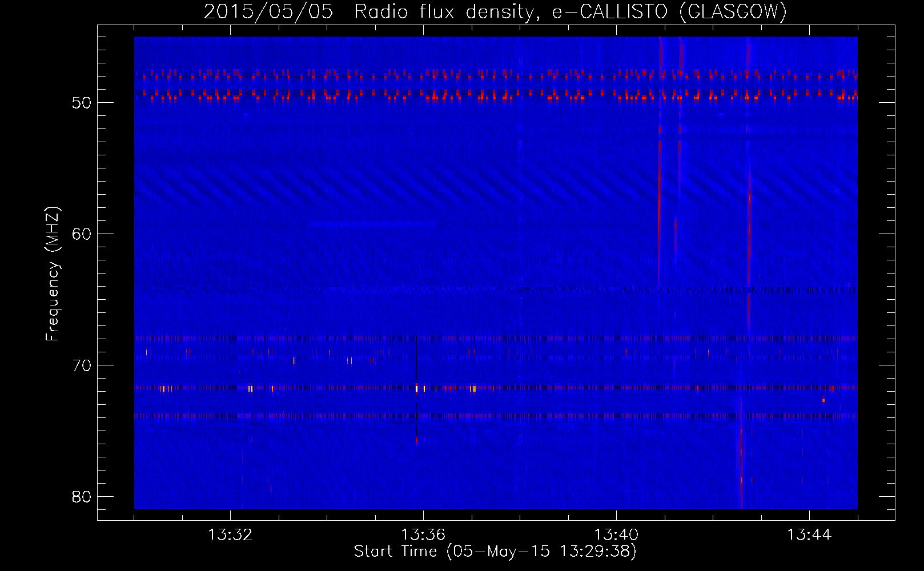Click the 13:40 time axis label
The height and width of the screenshot is (571, 924).
616,535
